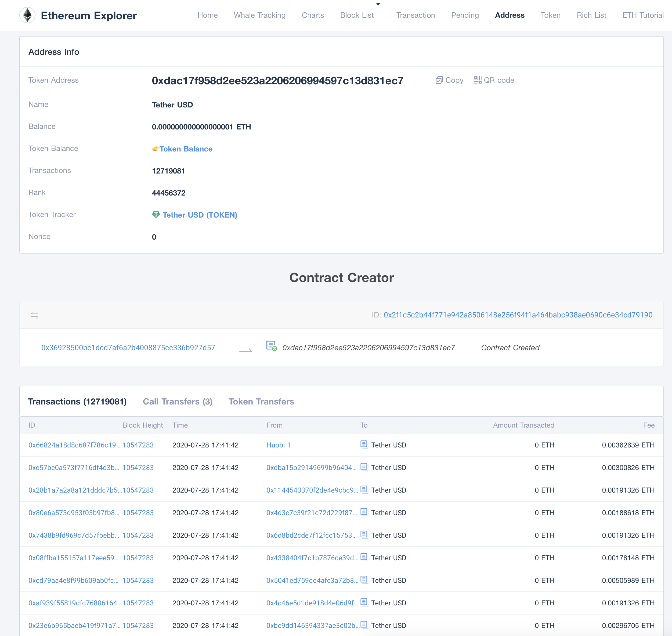Open sender address 0x4338404f7c1b7876ce39d
Image resolution: width=672 pixels, height=636 pixels.
[312, 558]
